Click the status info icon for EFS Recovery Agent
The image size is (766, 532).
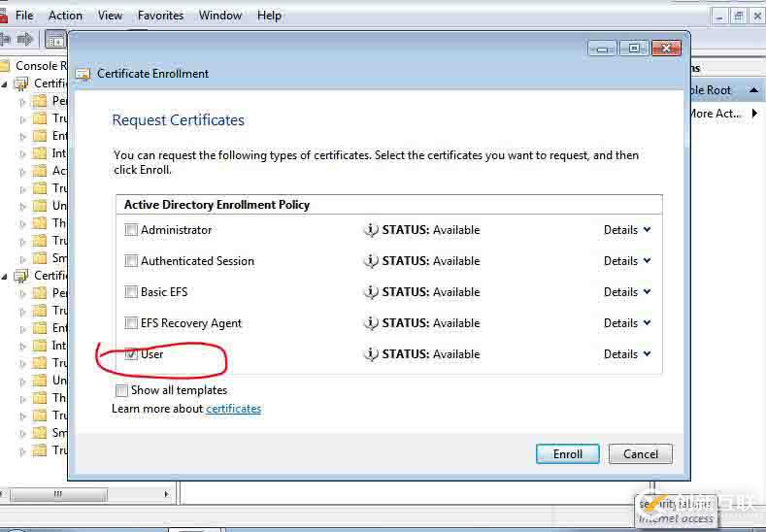371,323
